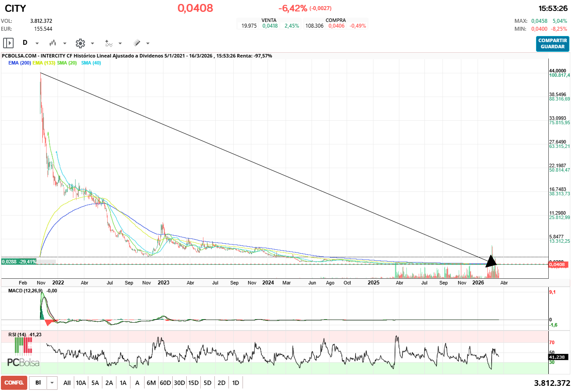The width and height of the screenshot is (576, 392).
Task: Click the add indicator icon
Action: click(109, 43)
